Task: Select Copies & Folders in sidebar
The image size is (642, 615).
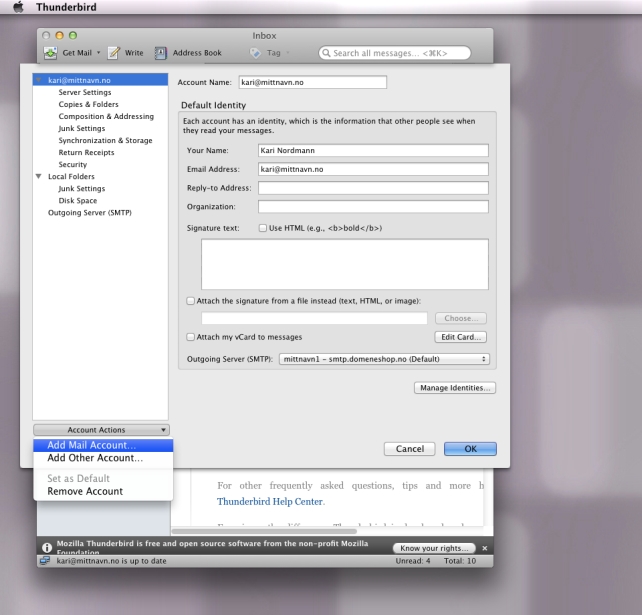Action: click(88, 104)
